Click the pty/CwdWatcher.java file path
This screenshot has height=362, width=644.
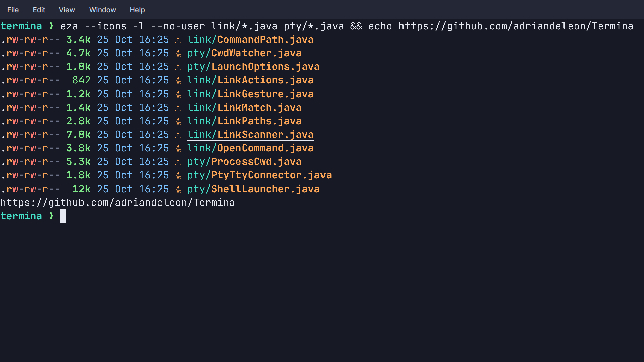pyautogui.click(x=245, y=53)
